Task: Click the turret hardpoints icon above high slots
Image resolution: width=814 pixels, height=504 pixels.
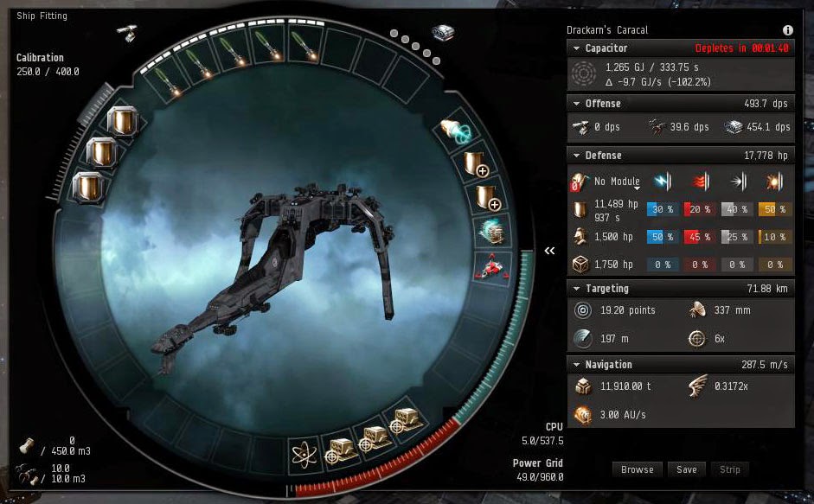Action: pos(127,32)
